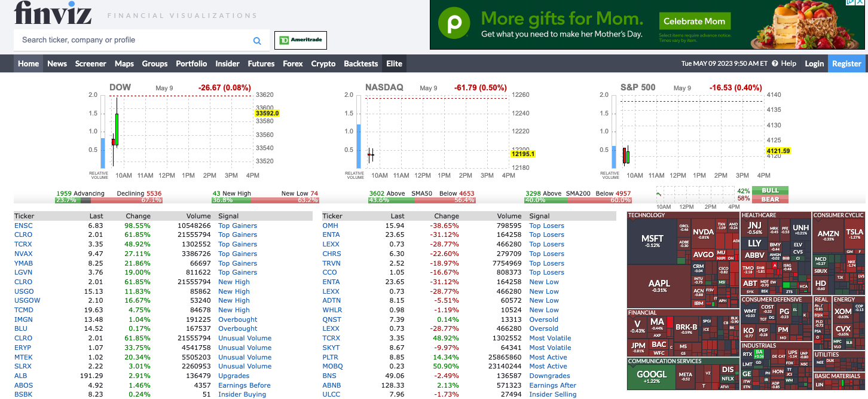Click the XOM heatmap tile

point(843,313)
